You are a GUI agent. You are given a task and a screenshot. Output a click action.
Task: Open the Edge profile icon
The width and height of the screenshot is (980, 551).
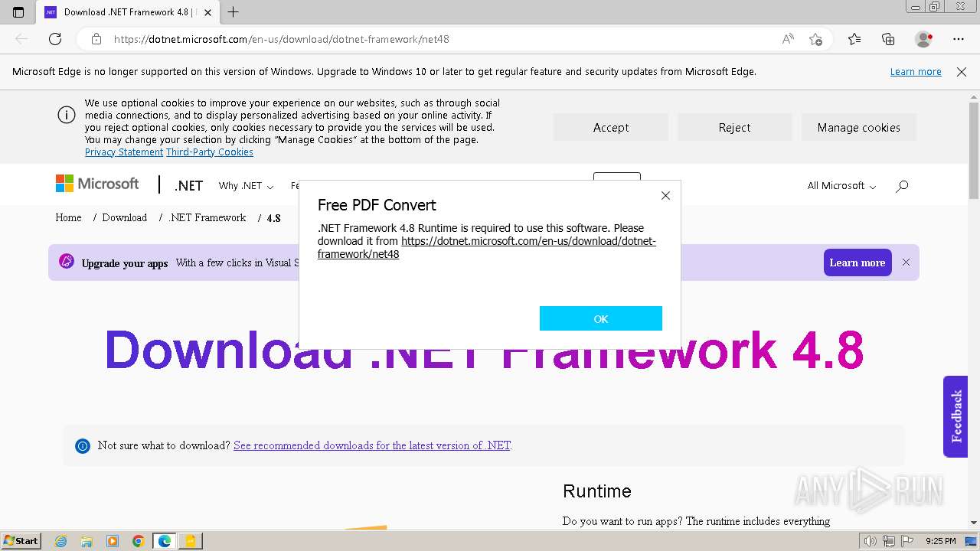tap(924, 39)
